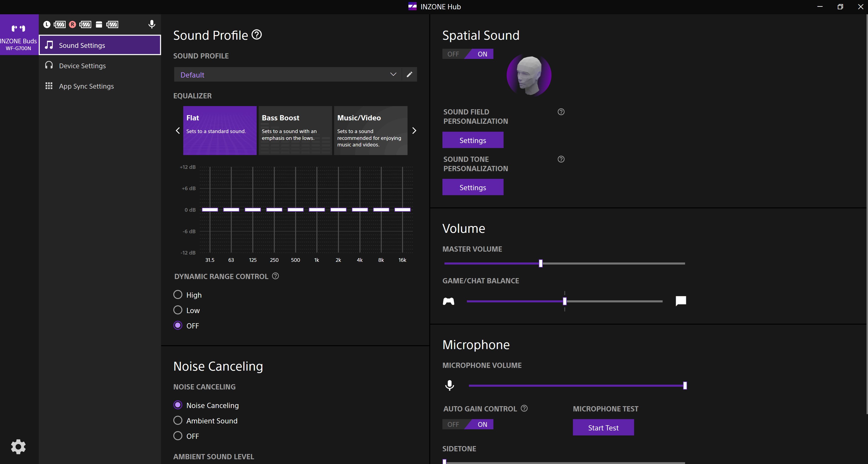Click the chat bubble balance icon

[681, 301]
